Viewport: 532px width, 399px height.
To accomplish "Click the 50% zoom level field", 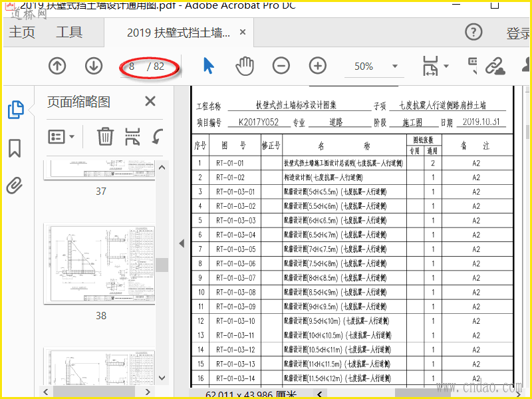I will [x=364, y=66].
